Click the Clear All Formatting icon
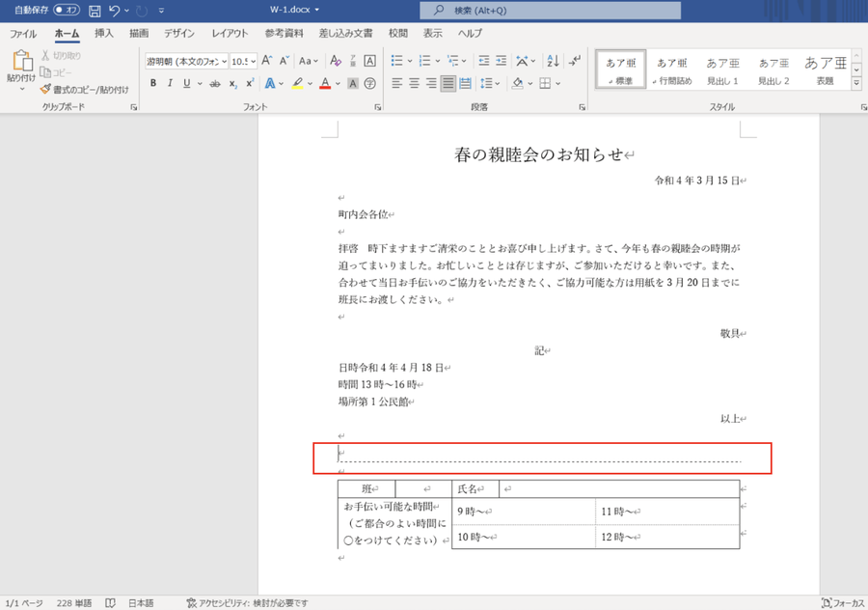This screenshot has height=610, width=868. [351, 61]
